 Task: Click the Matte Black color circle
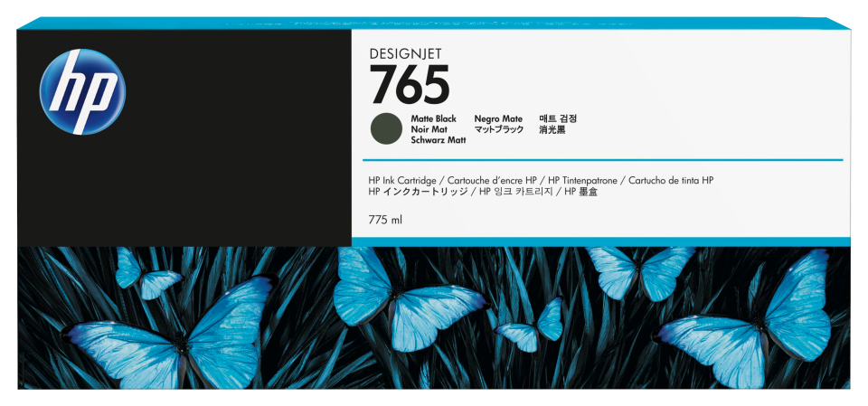point(384,130)
